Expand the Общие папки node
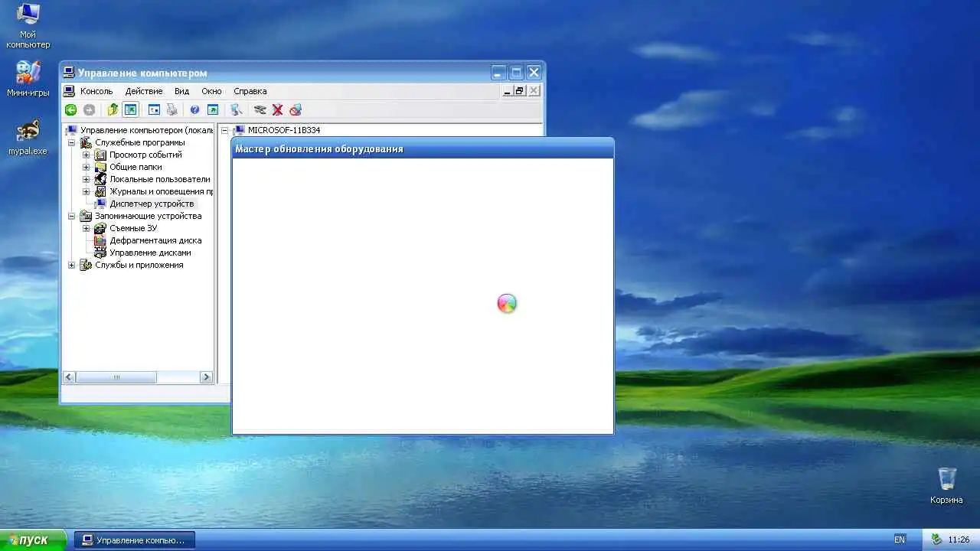 coord(86,167)
